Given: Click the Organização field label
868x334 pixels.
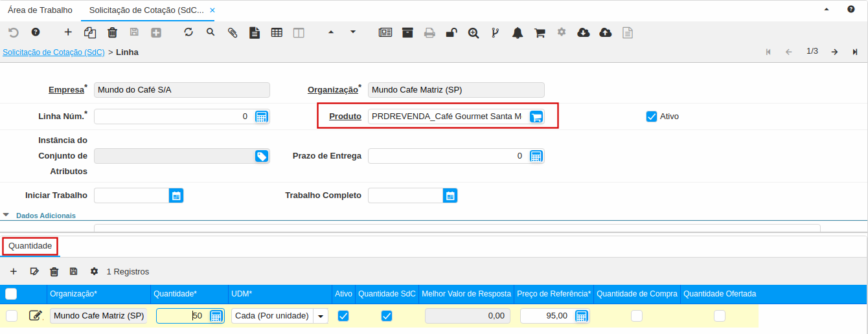Looking at the screenshot, I should point(333,90).
